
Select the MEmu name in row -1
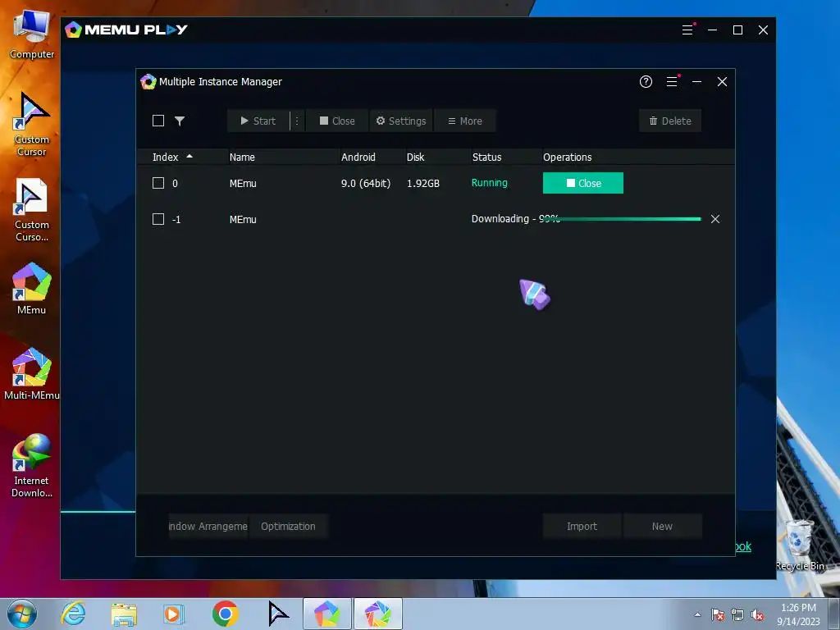pyautogui.click(x=243, y=219)
